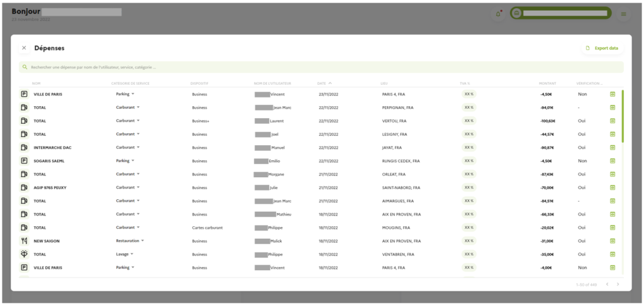
Task: Click the restaurant fork icon of NEW SAIGON
Action: [25, 241]
